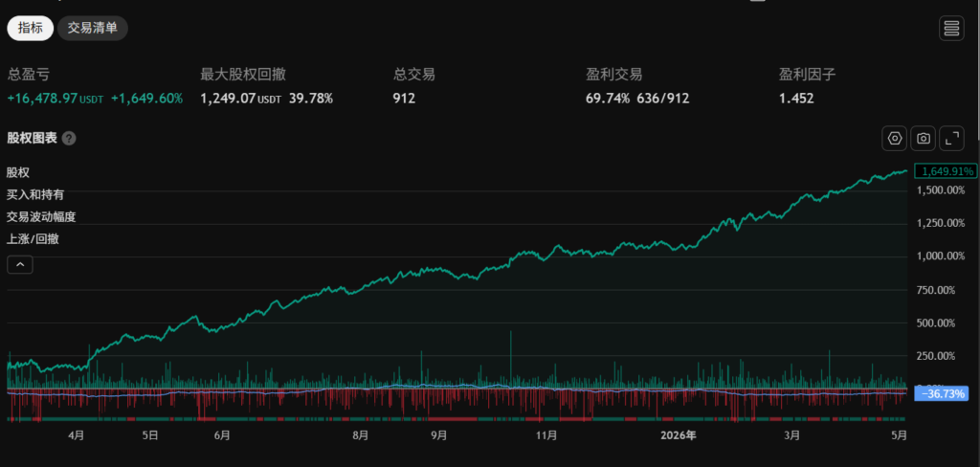
Task: Open the stacked-lines panel layout icon
Action: (x=951, y=28)
